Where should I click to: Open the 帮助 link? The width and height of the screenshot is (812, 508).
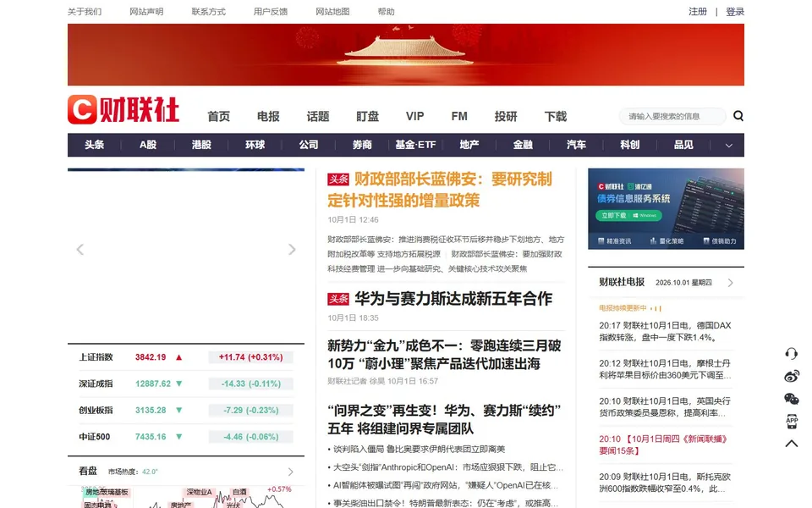(387, 11)
